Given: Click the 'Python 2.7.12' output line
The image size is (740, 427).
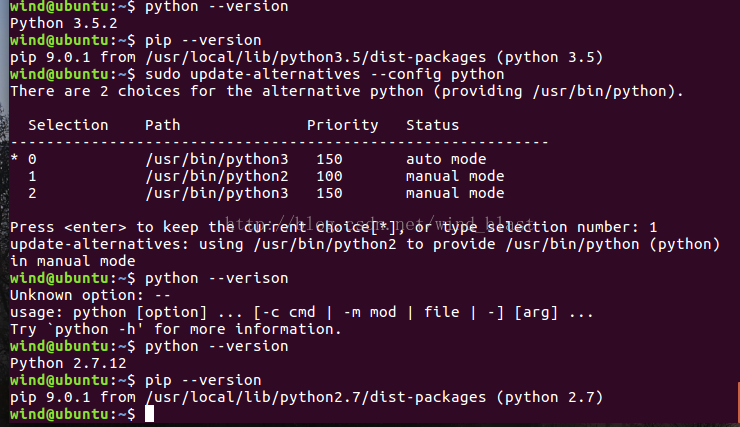Looking at the screenshot, I should [68, 363].
